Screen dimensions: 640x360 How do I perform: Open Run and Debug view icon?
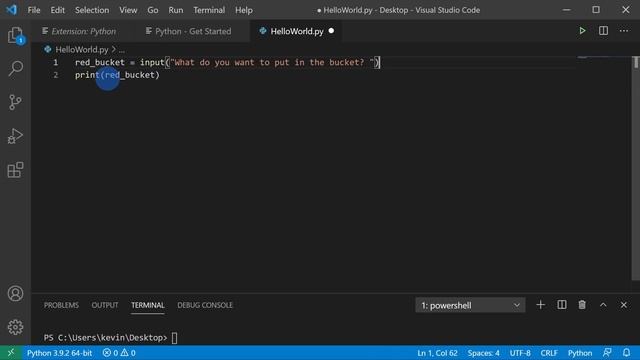pyautogui.click(x=15, y=136)
